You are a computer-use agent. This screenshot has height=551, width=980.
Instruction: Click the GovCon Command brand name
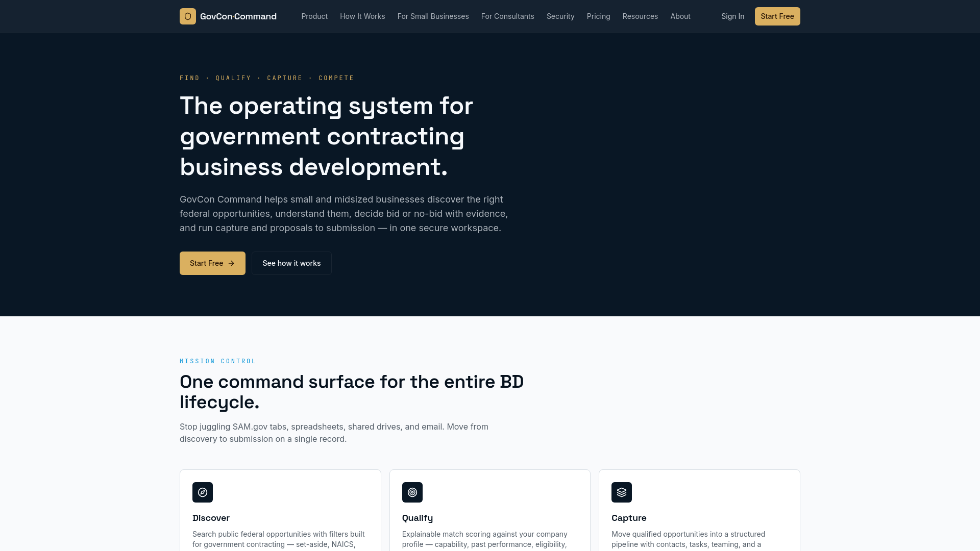point(238,16)
